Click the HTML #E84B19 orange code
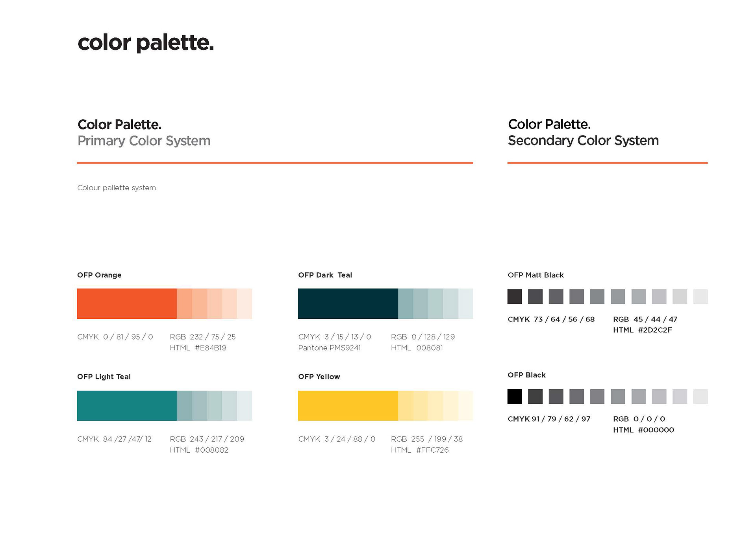756x535 pixels. 198,348
